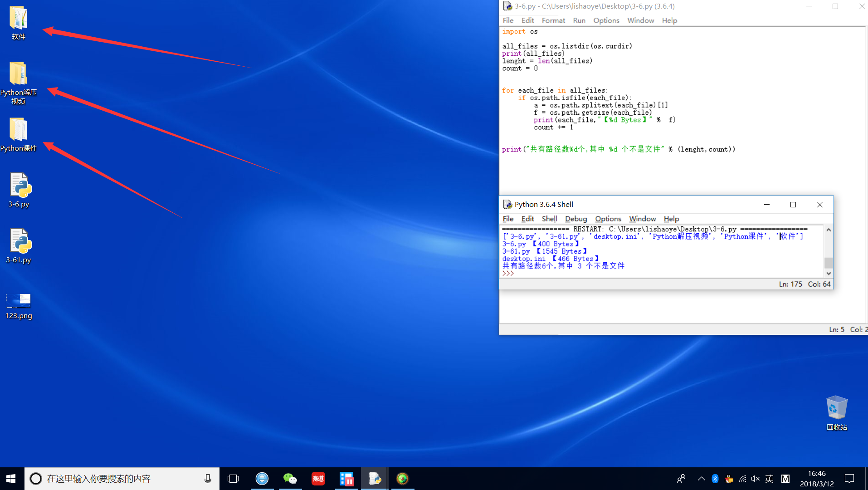Select the Recycle Bin icon

[x=836, y=407]
